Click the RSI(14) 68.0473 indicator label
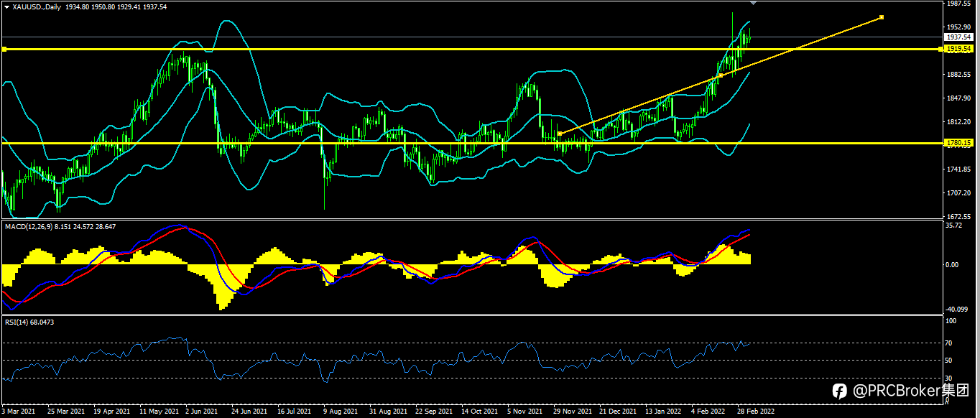The height and width of the screenshot is (418, 980). (x=29, y=322)
